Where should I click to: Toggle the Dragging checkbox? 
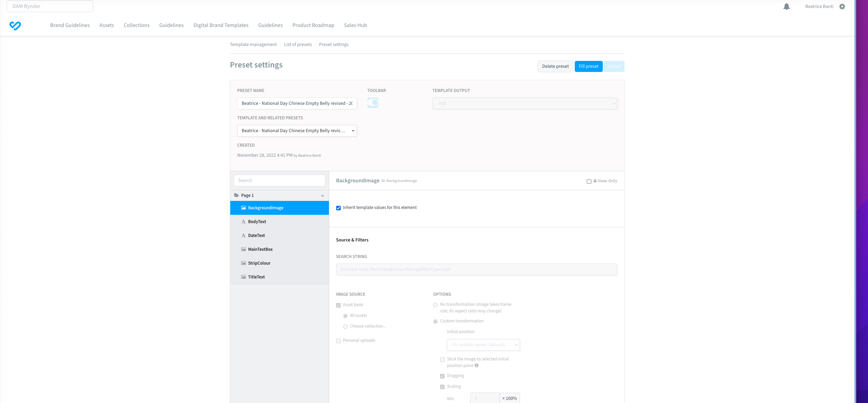click(442, 376)
